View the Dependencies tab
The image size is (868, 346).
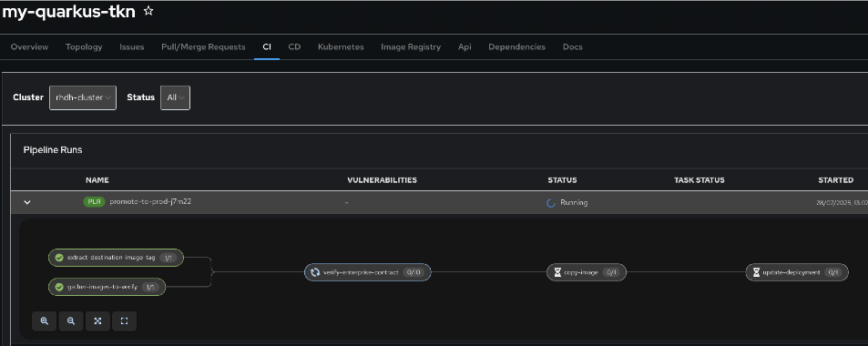(517, 47)
